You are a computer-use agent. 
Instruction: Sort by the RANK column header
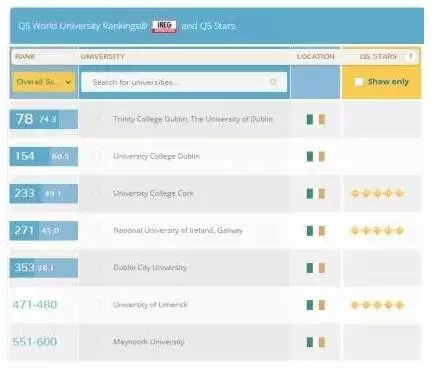(25, 57)
